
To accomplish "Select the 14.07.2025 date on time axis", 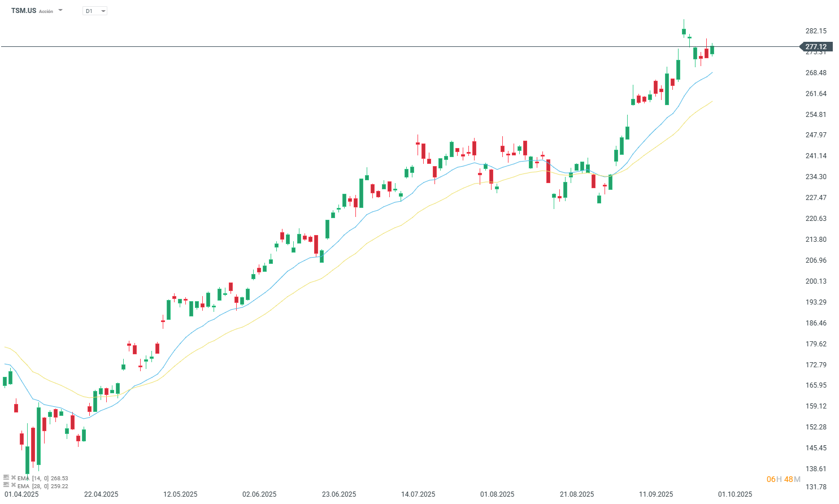I will [418, 494].
